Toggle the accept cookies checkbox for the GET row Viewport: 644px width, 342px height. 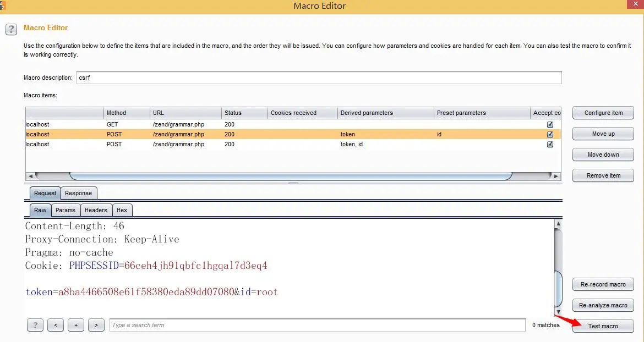tap(550, 124)
